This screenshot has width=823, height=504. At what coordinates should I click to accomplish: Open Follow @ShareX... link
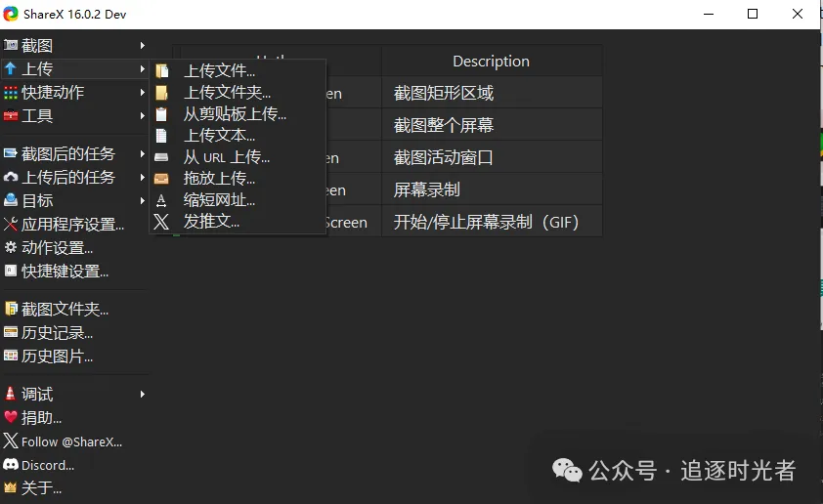pyautogui.click(x=72, y=441)
